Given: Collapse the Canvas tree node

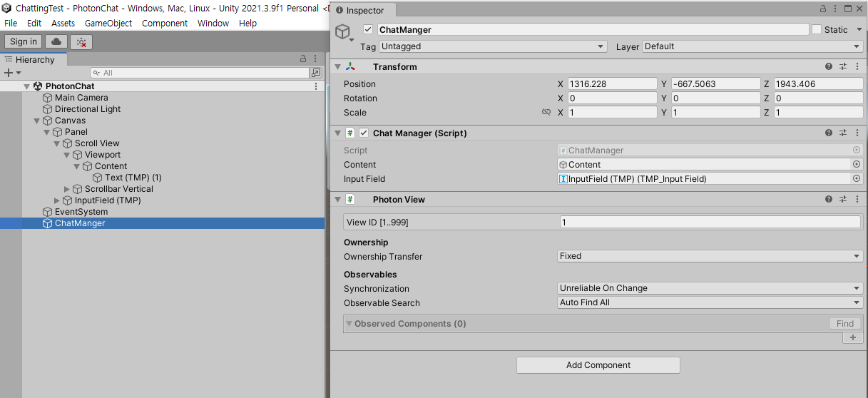Looking at the screenshot, I should pos(37,121).
